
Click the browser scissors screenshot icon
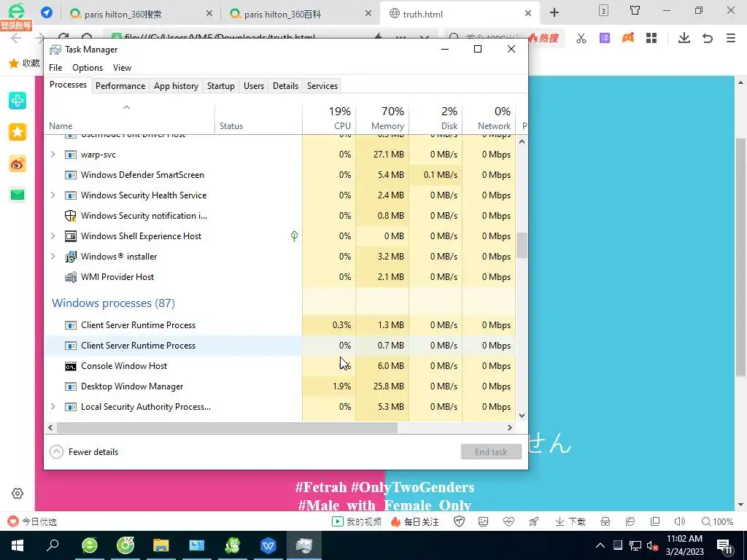coord(581,38)
